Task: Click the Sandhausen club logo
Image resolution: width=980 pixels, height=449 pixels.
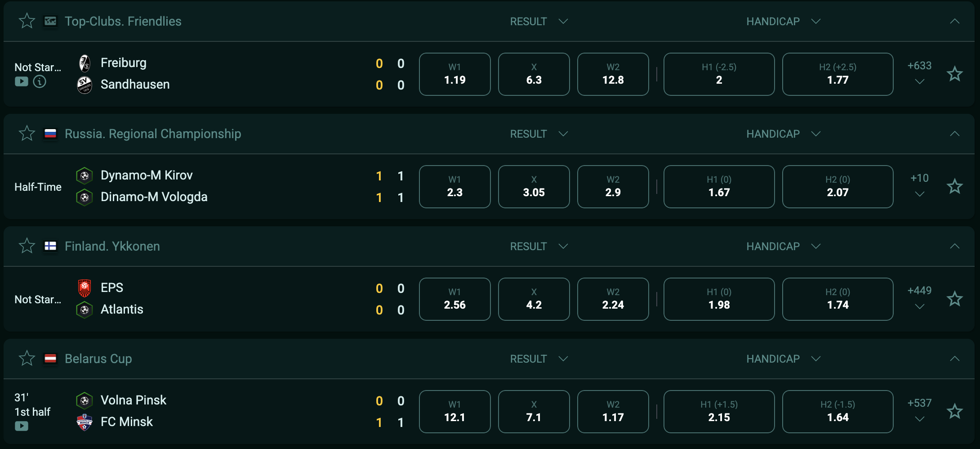Action: (85, 85)
